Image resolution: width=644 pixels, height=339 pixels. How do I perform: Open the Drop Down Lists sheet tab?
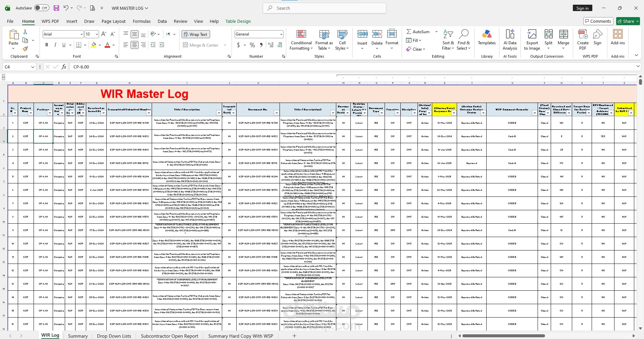tap(114, 336)
